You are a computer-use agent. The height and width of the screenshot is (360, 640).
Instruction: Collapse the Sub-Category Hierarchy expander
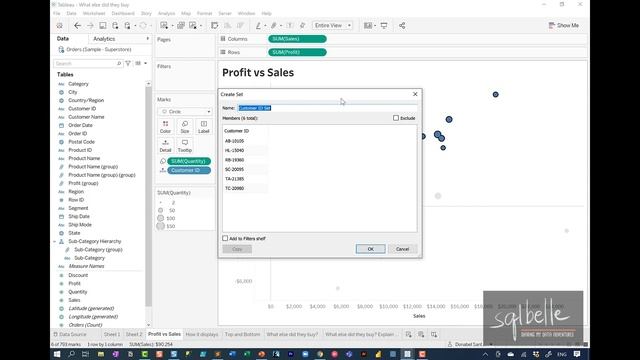(55, 242)
